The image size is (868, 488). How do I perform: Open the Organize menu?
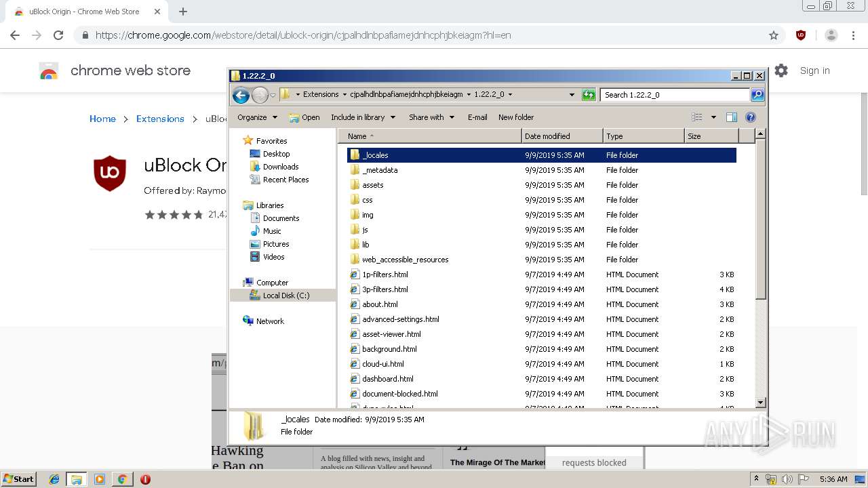(257, 117)
